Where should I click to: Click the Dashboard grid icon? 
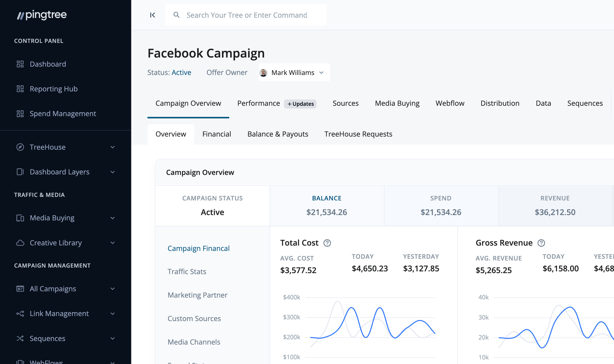click(x=20, y=64)
